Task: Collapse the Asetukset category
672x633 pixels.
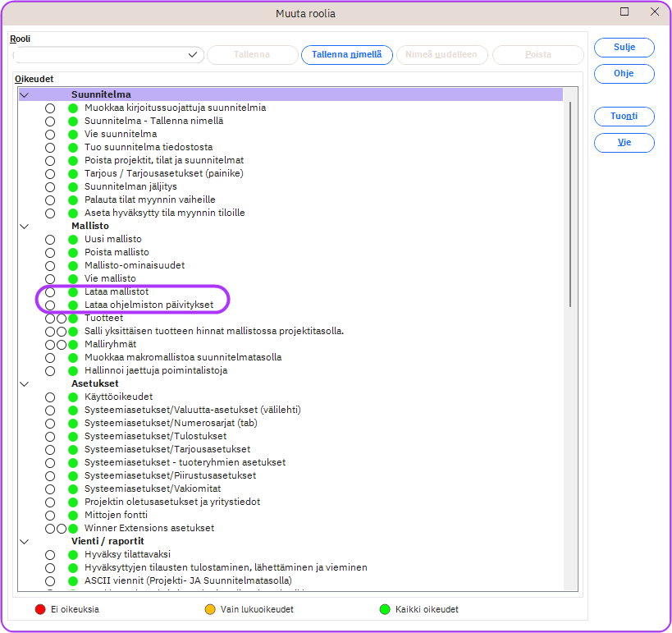Action: (24, 383)
